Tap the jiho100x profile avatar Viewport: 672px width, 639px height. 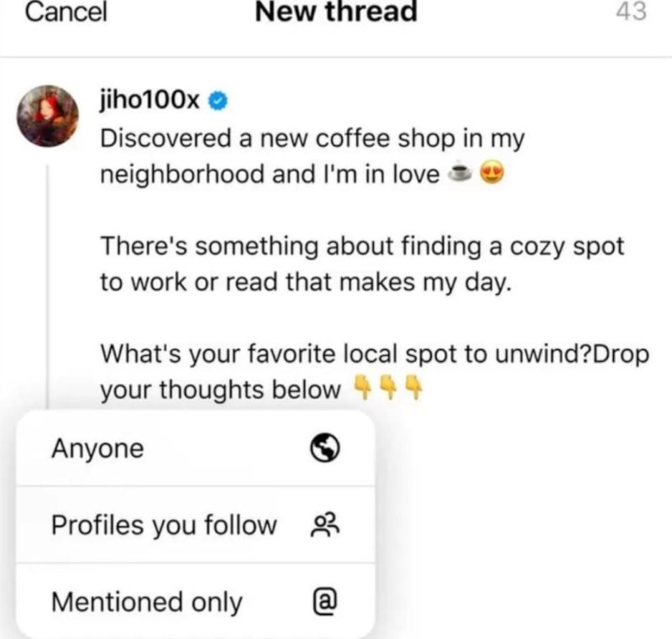(x=48, y=116)
